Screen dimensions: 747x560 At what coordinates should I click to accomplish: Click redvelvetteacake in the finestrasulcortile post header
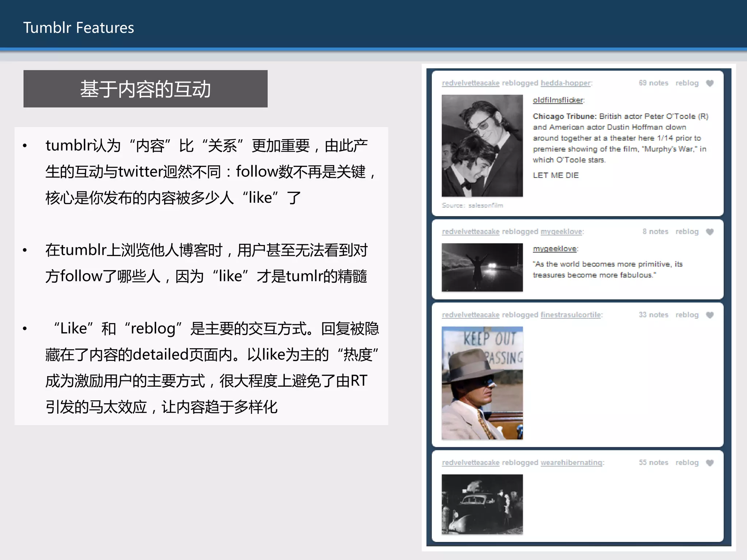[x=471, y=315]
